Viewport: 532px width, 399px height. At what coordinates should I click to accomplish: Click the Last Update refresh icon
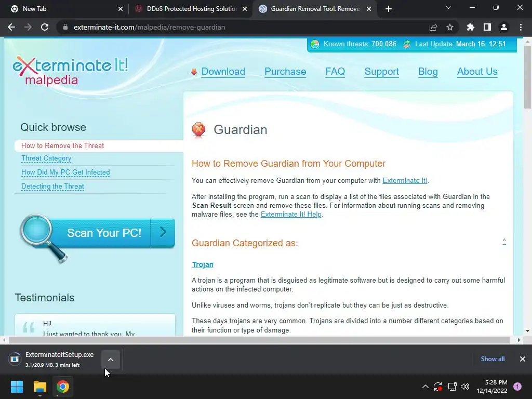(x=406, y=44)
